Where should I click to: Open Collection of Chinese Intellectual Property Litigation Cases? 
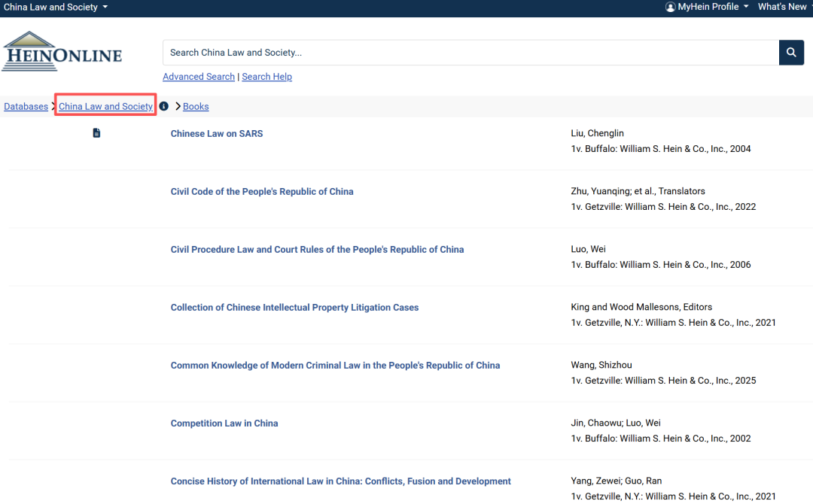(x=294, y=308)
